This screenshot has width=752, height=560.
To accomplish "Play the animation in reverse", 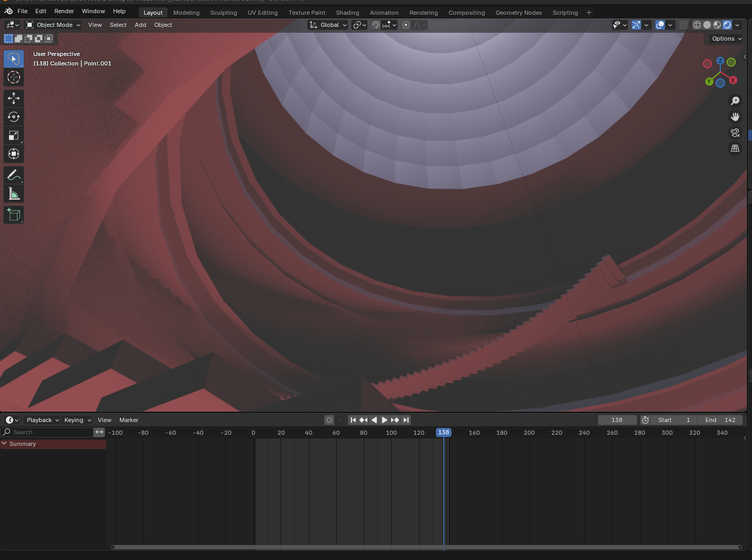I will click(x=374, y=420).
